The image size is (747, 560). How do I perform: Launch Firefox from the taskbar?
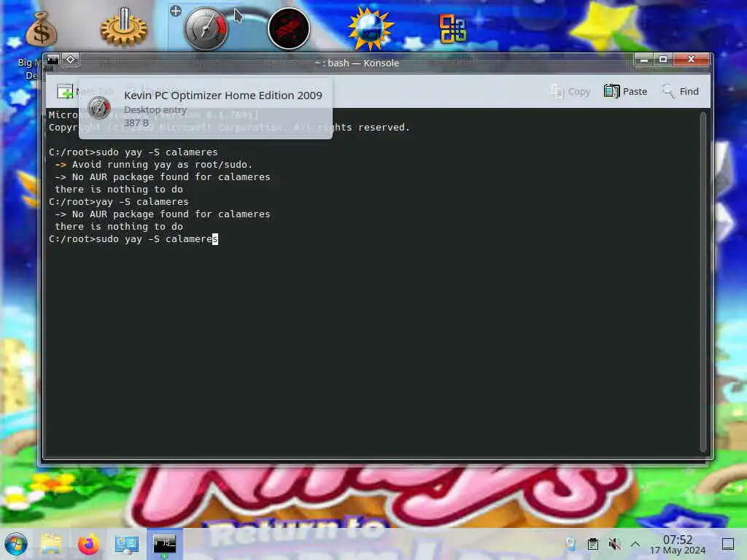pos(88,544)
